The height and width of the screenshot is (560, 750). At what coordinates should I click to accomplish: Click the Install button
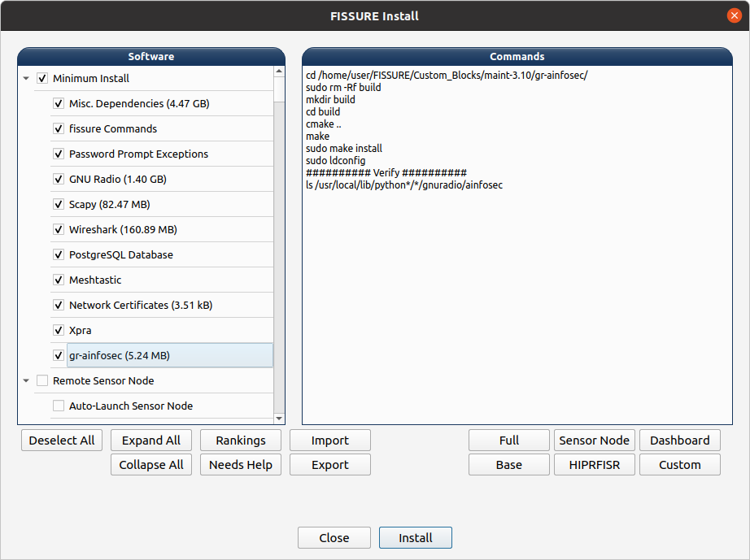click(x=415, y=537)
